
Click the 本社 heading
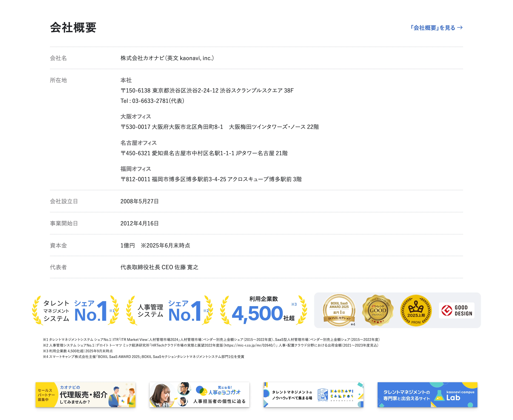tap(126, 80)
